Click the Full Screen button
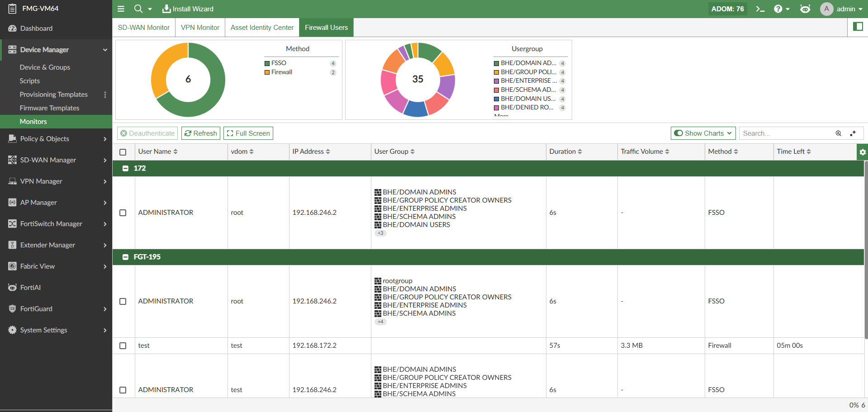 point(248,133)
